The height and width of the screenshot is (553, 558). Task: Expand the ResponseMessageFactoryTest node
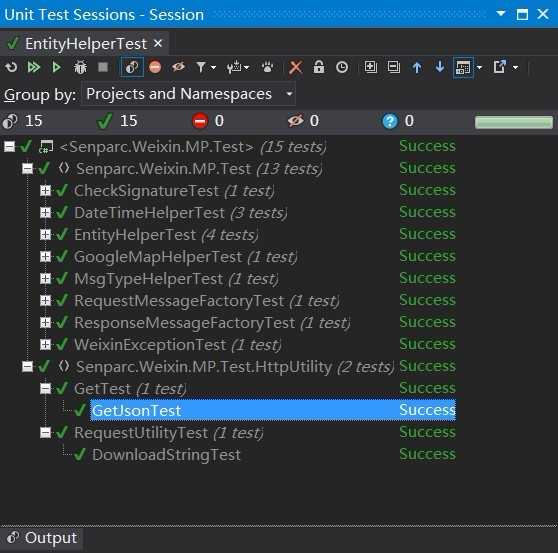pos(45,323)
